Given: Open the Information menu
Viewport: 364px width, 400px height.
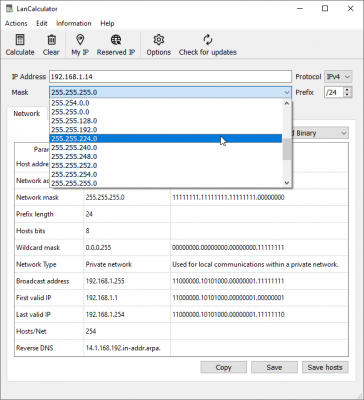Looking at the screenshot, I should point(74,23).
